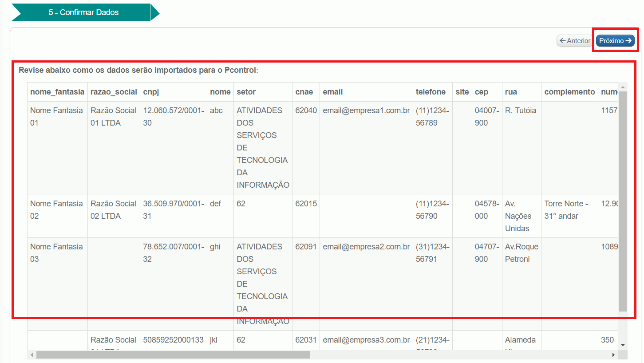Click the Próximo button
The image size is (644, 363).
615,41
